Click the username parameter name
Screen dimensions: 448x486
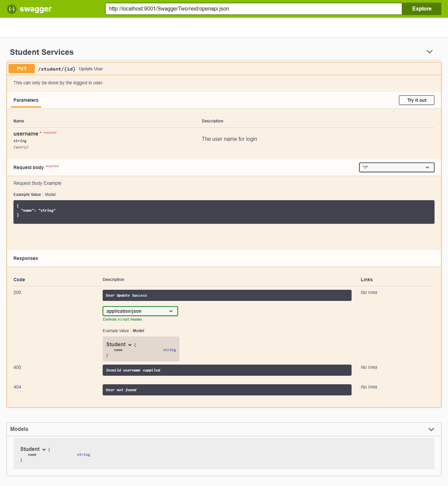point(26,134)
